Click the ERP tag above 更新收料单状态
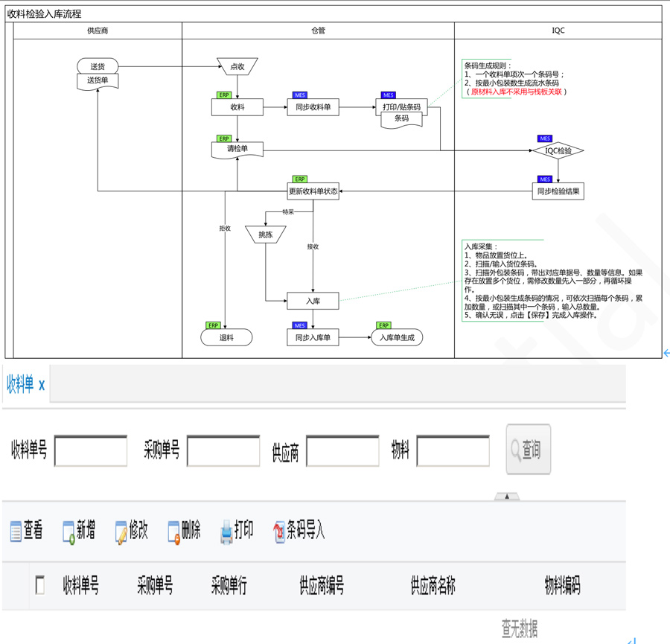 [299, 179]
